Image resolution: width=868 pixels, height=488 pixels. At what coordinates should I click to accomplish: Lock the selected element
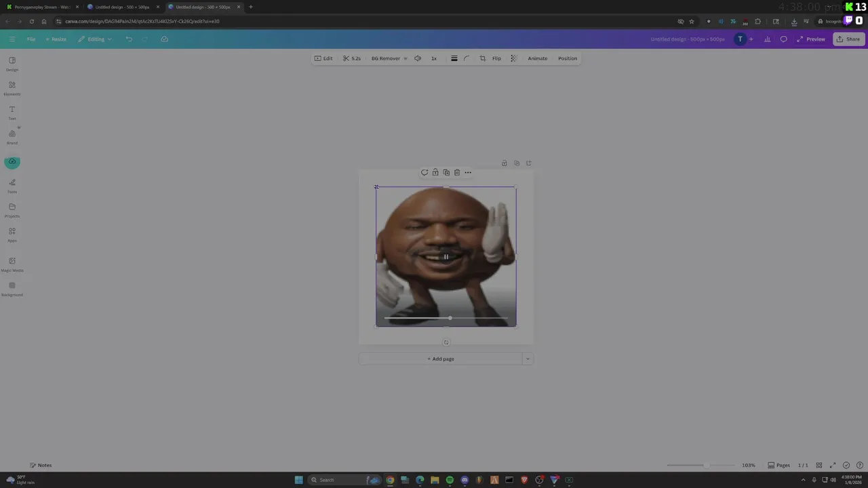point(435,172)
